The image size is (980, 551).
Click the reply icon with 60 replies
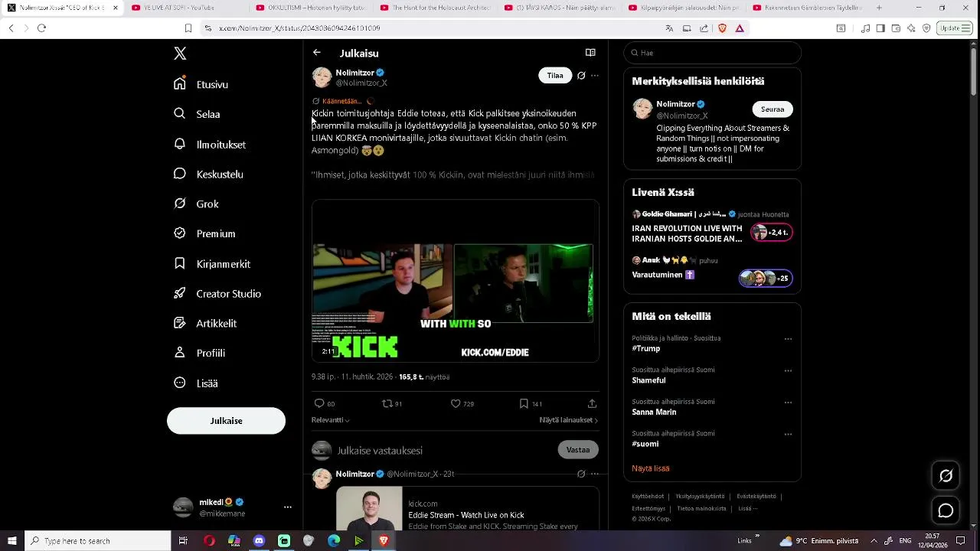pos(319,403)
